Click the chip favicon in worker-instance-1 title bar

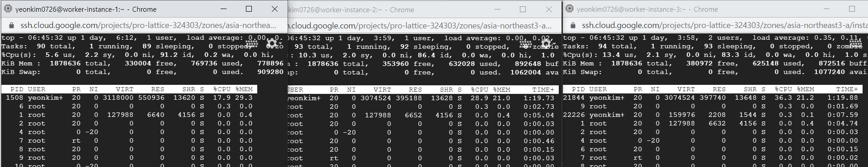pos(8,9)
